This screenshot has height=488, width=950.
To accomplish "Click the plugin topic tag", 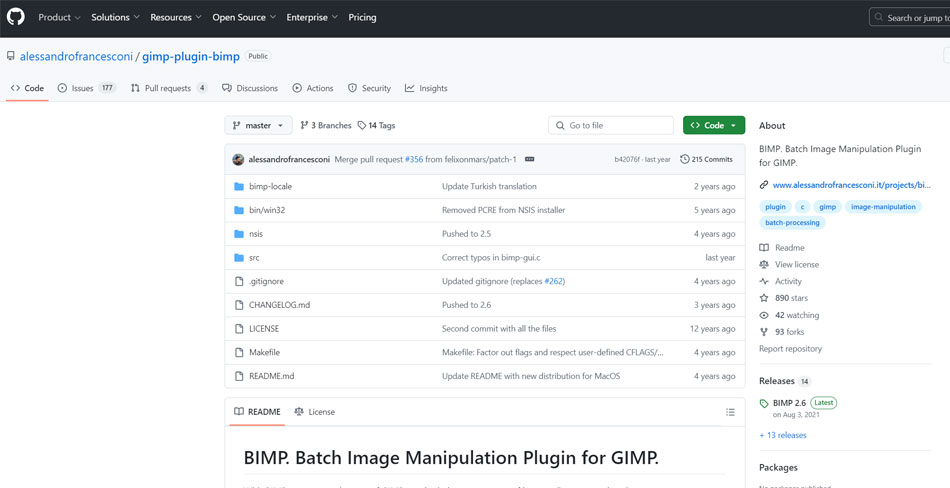I will pos(775,207).
